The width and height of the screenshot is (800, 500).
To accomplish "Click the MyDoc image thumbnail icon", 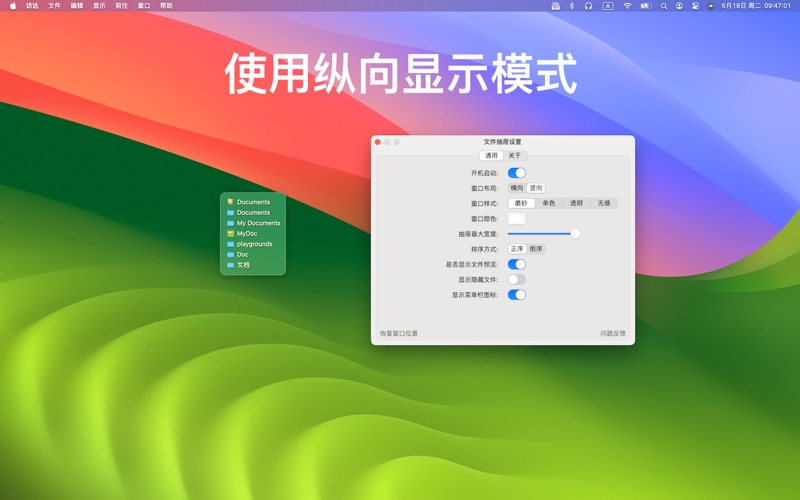I will 231,233.
